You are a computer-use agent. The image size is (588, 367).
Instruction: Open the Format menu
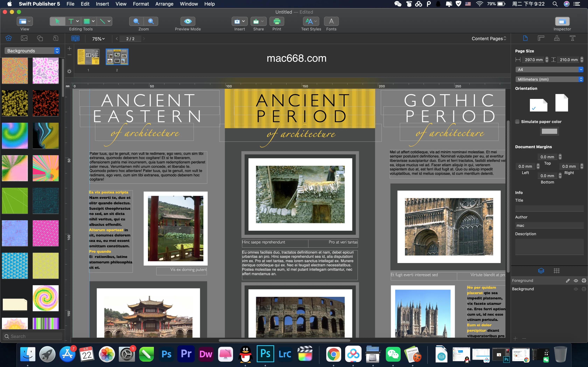(141, 4)
